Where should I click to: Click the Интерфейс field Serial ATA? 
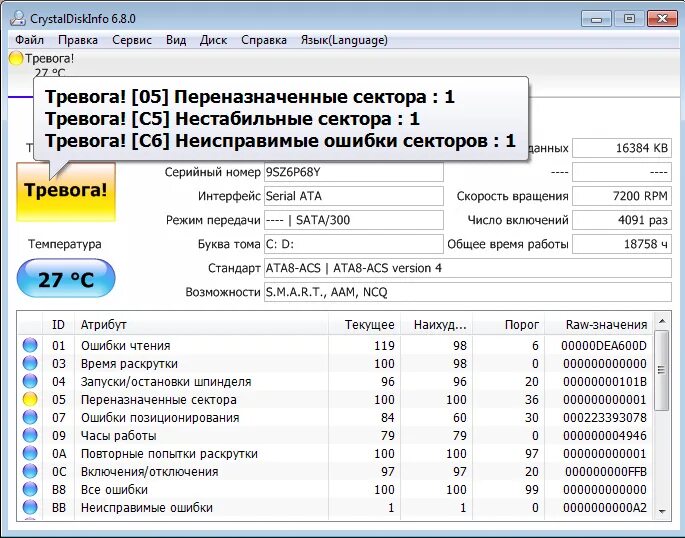[353, 196]
